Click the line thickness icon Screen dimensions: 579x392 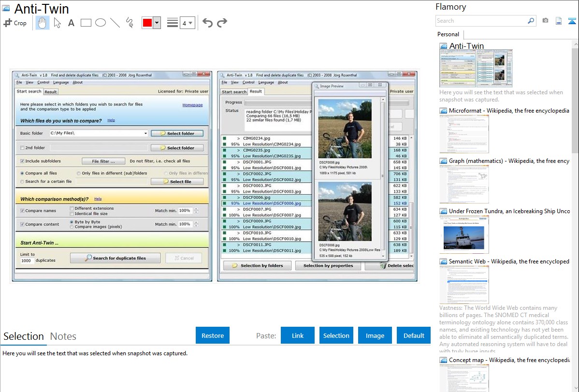coord(173,23)
